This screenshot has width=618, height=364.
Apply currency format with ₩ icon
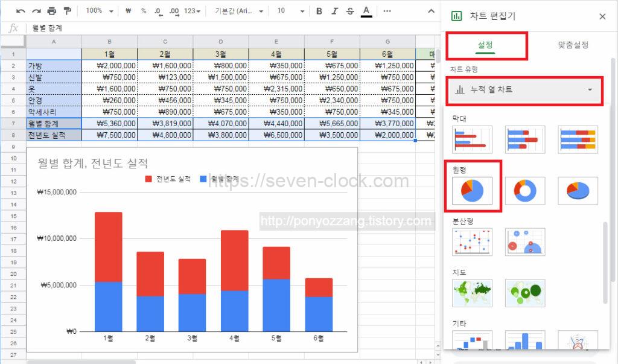129,11
